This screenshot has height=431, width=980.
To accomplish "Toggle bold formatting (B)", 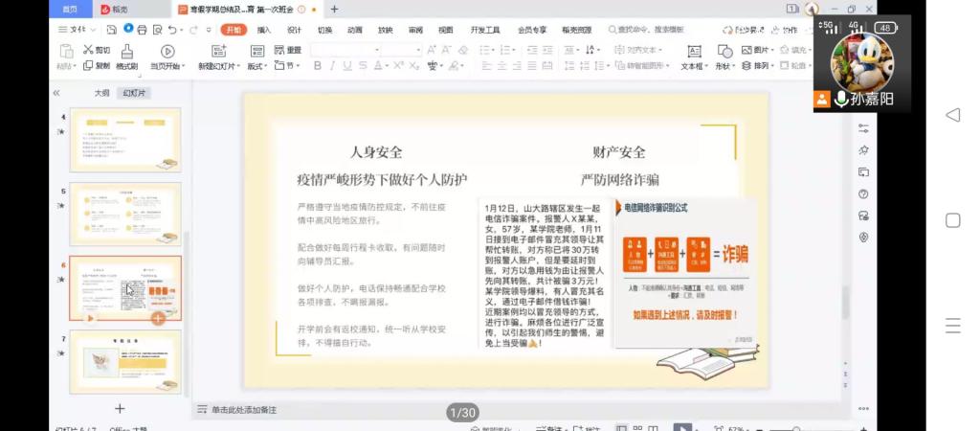I will [318, 66].
